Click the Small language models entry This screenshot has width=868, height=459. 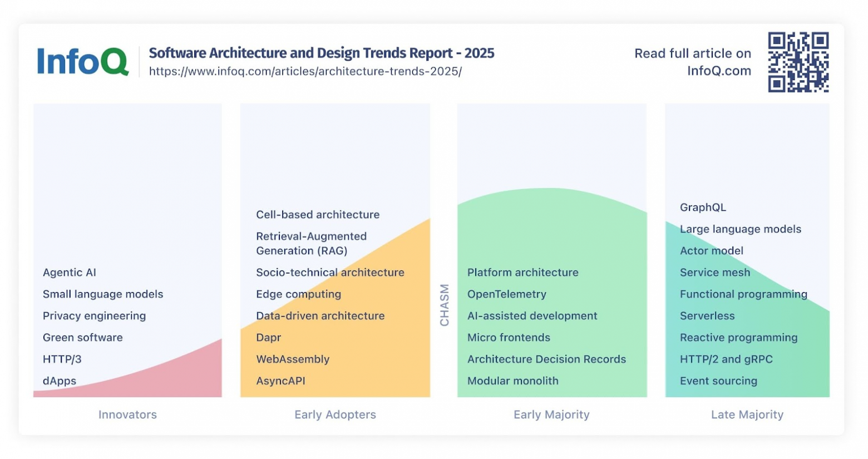click(x=102, y=294)
